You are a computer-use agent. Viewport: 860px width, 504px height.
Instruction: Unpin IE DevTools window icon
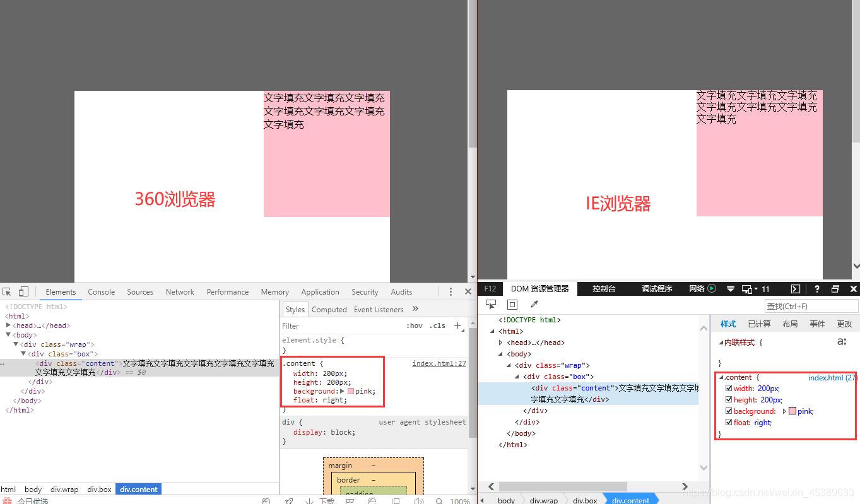835,289
